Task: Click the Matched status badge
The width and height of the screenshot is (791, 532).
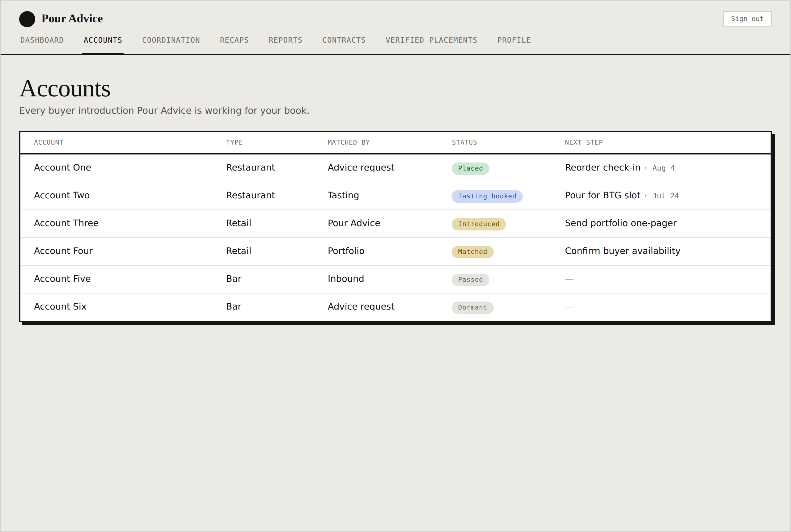Action: tap(472, 252)
